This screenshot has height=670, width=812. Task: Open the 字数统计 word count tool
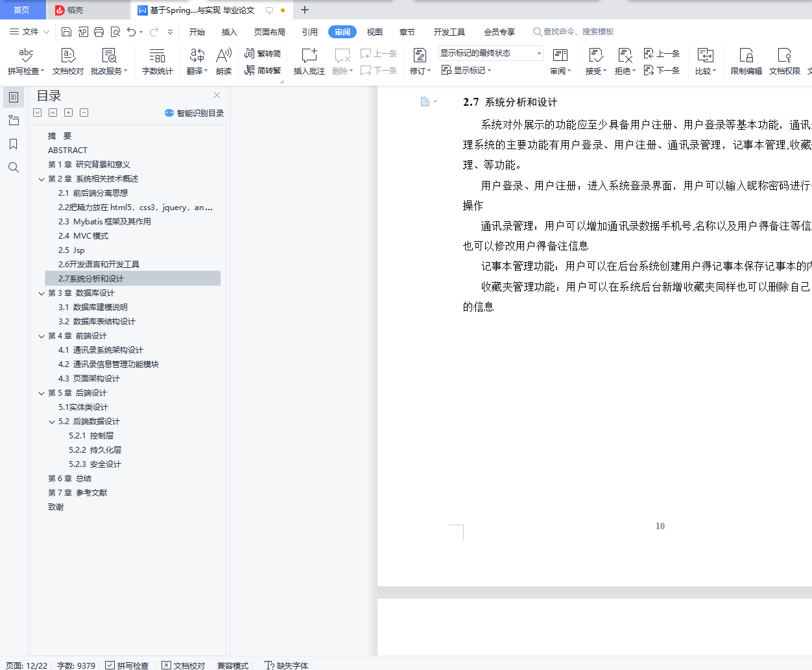coord(158,62)
